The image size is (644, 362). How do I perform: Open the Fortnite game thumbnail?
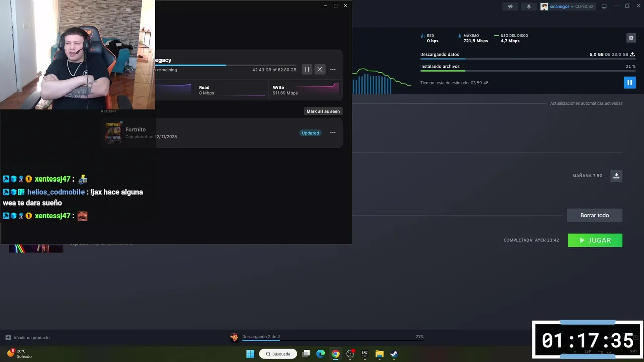(113, 133)
